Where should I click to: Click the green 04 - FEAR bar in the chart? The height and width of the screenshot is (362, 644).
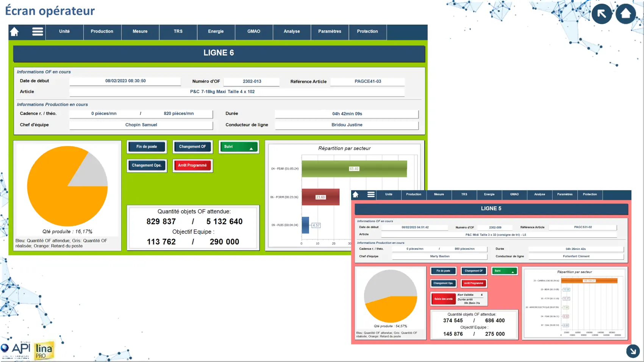pos(354,169)
